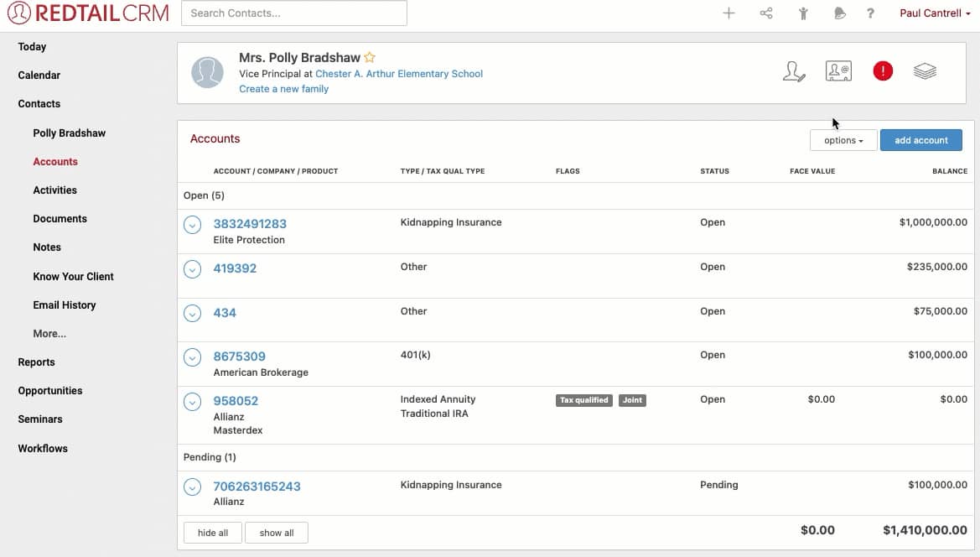Open account 706263165243 link
Image resolution: width=980 pixels, height=557 pixels.
[x=257, y=487]
